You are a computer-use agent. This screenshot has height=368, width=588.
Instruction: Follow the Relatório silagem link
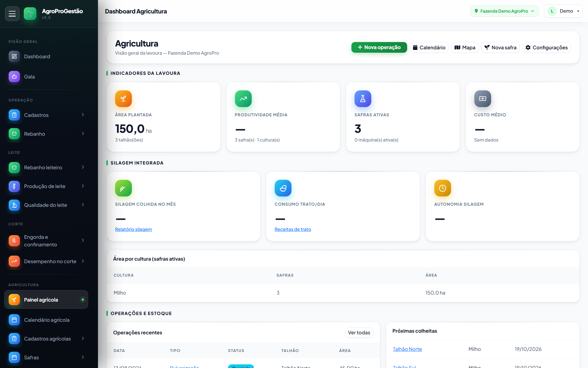tap(133, 229)
